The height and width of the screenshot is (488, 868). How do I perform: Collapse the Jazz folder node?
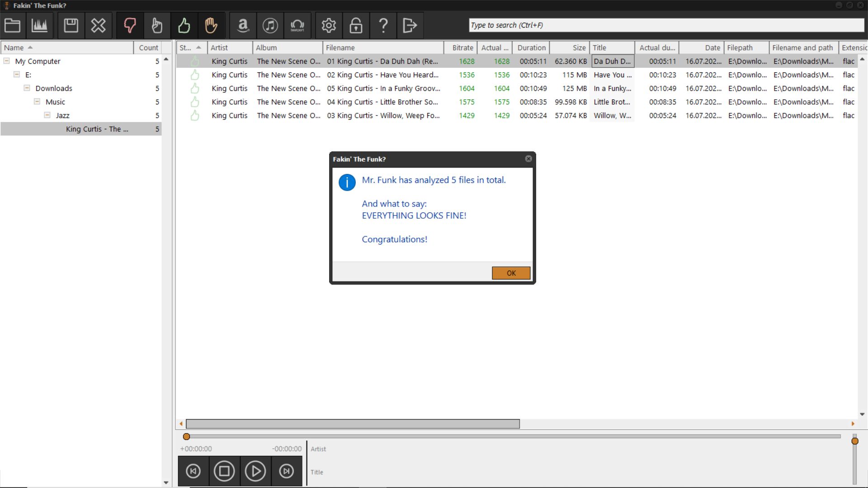(47, 115)
